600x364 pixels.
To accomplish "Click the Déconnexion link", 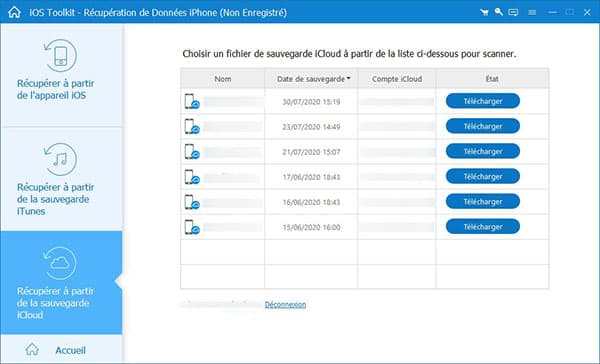I will (285, 305).
